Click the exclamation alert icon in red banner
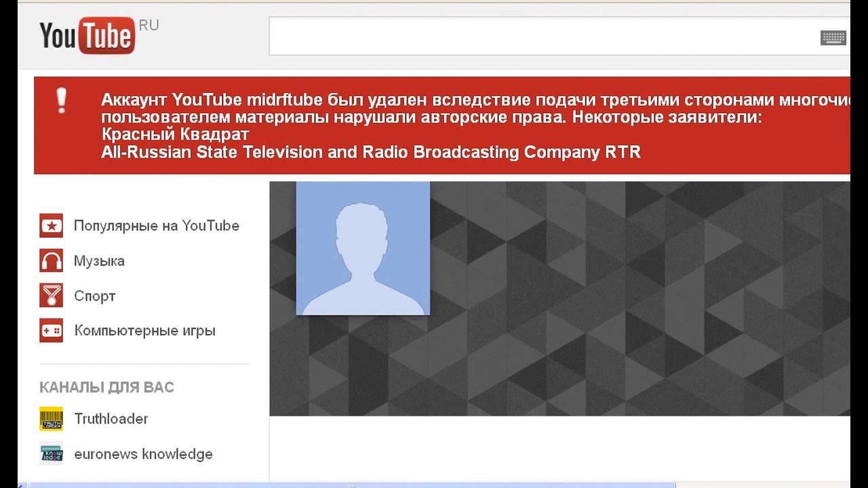 point(62,100)
